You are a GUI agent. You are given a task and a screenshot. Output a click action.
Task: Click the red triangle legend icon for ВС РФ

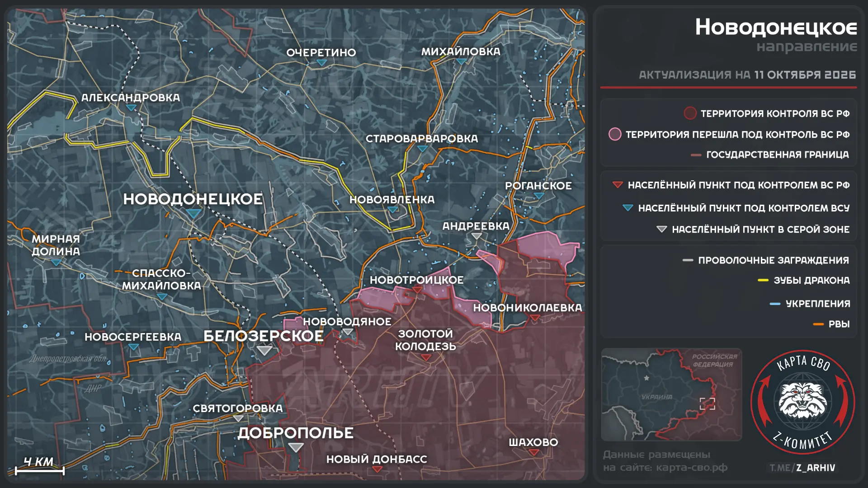617,184
